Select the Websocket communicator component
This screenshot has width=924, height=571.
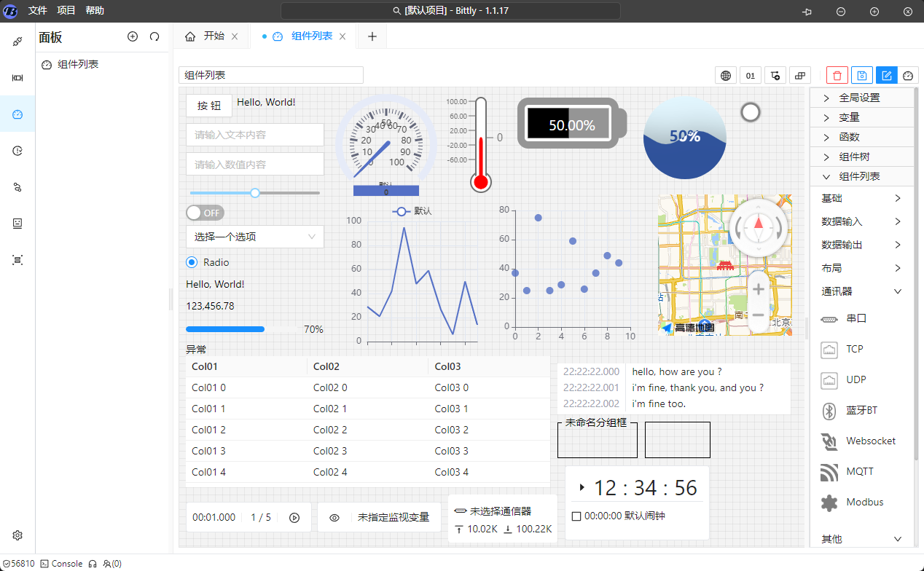870,441
